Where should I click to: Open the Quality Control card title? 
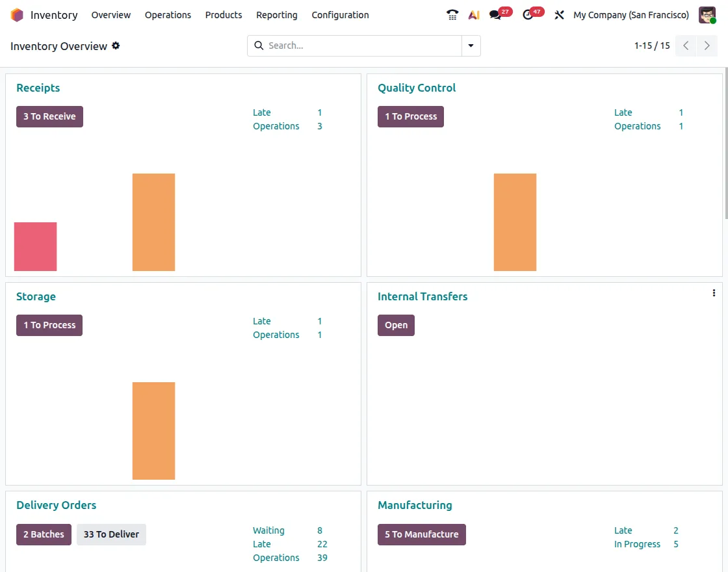click(x=416, y=87)
